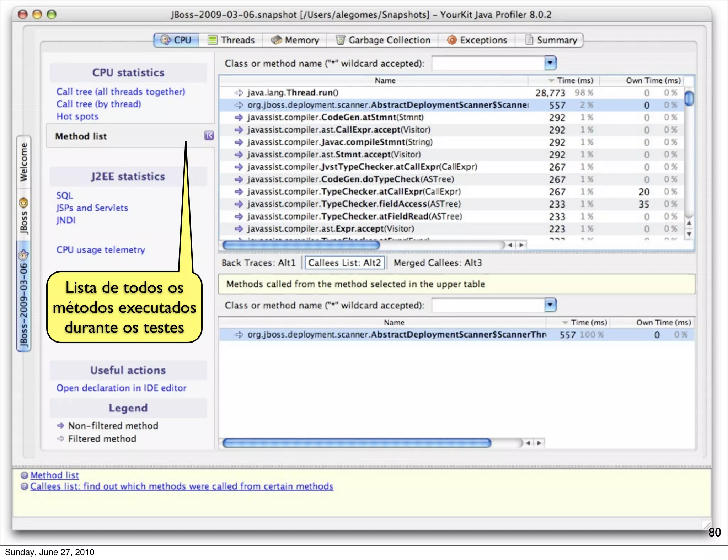Select the javassist.compiler.CodeGen.doTypeCheck(ASTree) row
The width and height of the screenshot is (728, 560).
350,179
